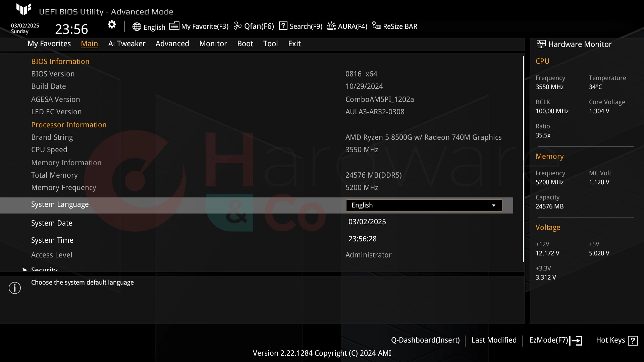Select the Boot menu option
Image resolution: width=644 pixels, height=362 pixels.
tap(245, 43)
